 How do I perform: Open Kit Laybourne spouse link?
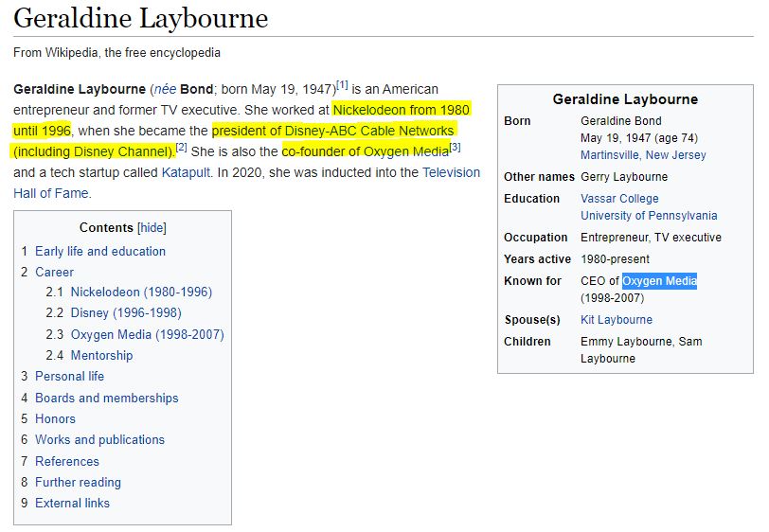(617, 320)
